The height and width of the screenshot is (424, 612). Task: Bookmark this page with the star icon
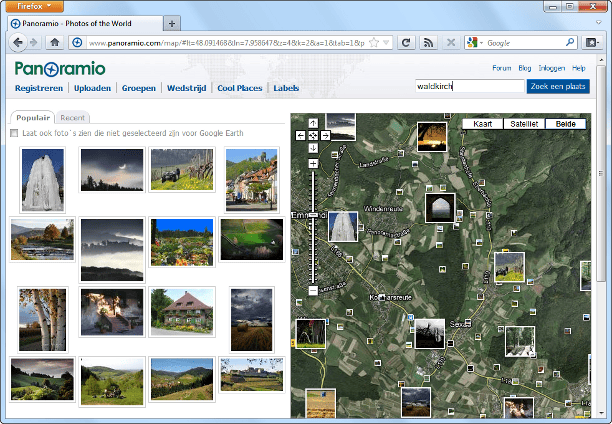click(374, 43)
